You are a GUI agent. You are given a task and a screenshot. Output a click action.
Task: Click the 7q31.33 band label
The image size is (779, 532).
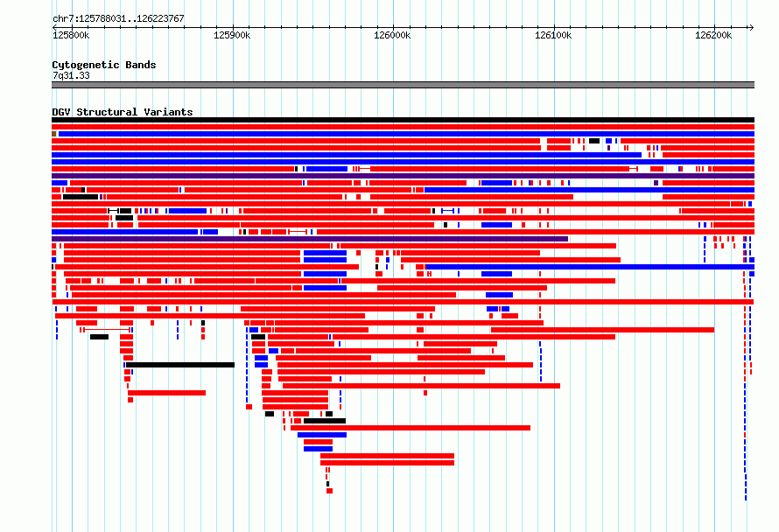pos(71,75)
